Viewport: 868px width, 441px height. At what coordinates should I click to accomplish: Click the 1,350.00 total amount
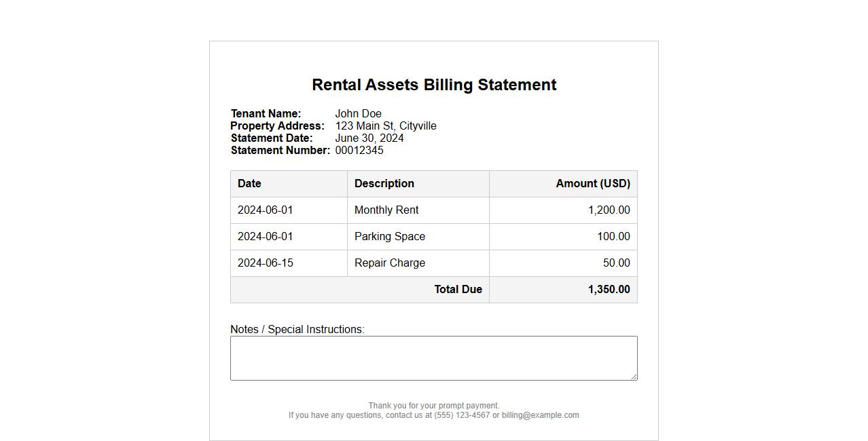609,290
